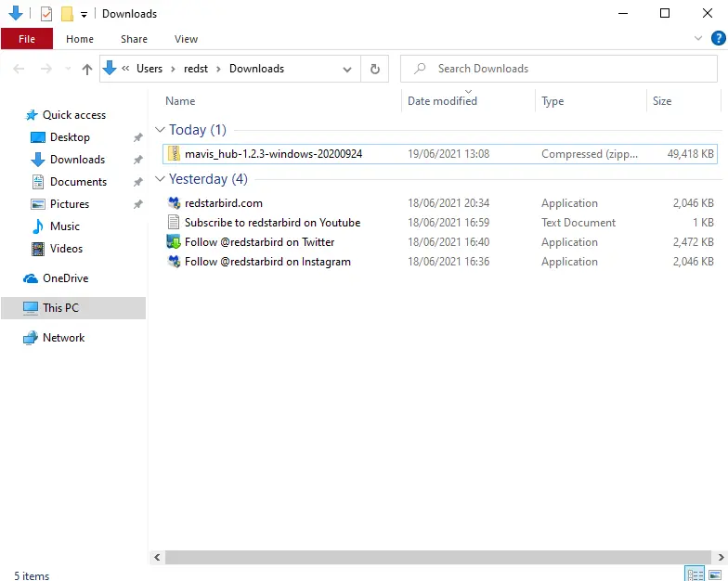Go forward with the forward arrow
Viewport: 728px width, 581px height.
46,69
